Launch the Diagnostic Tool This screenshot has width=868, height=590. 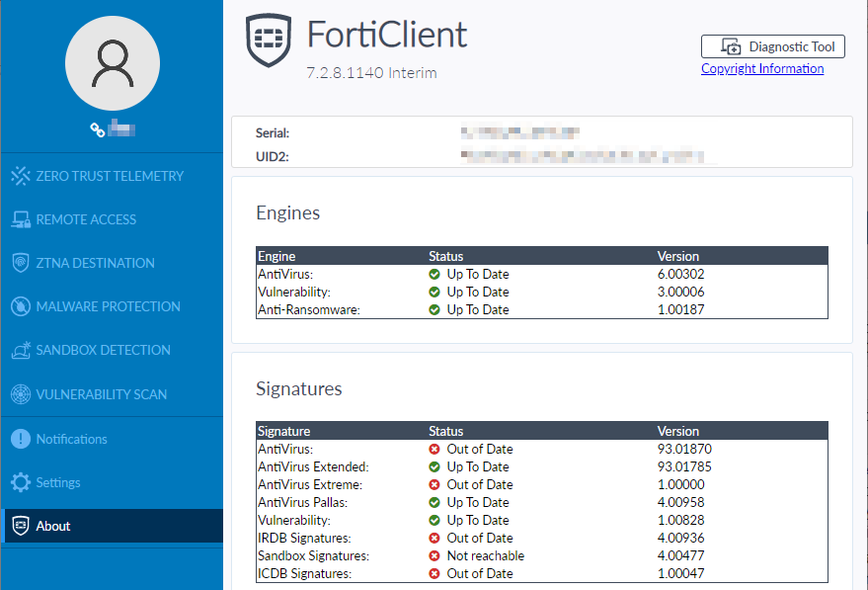click(772, 46)
